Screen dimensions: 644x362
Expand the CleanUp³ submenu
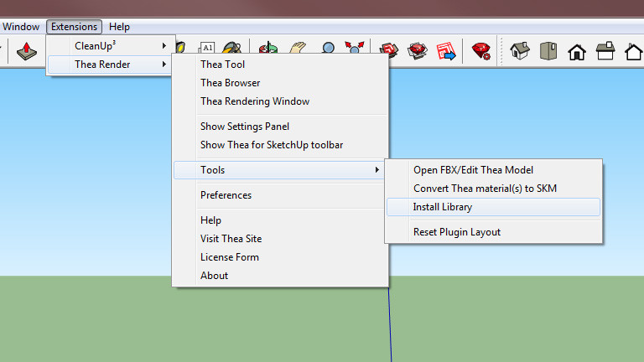click(x=110, y=45)
